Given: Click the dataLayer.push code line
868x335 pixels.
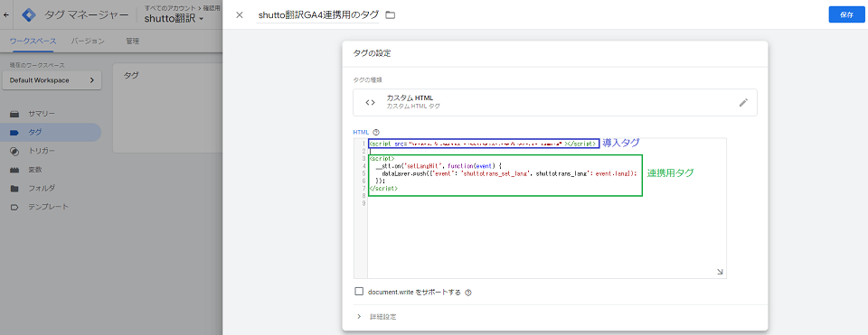Looking at the screenshot, I should tap(509, 173).
